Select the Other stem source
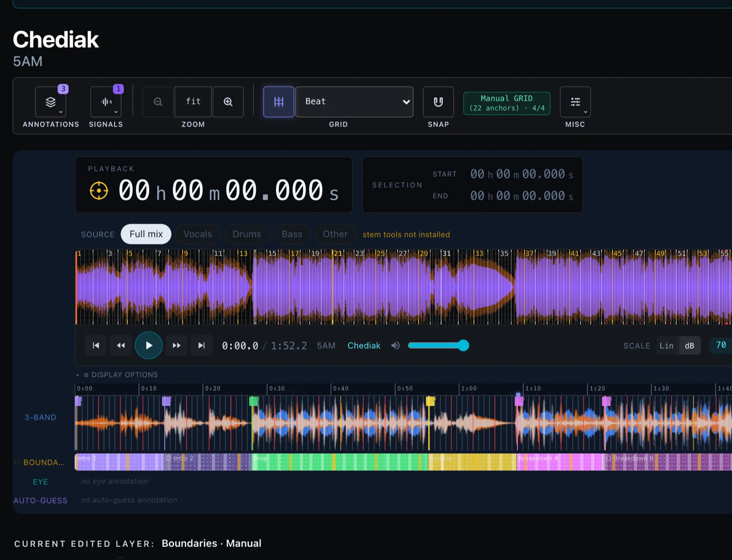Screen dimensions: 732x560 coord(335,234)
